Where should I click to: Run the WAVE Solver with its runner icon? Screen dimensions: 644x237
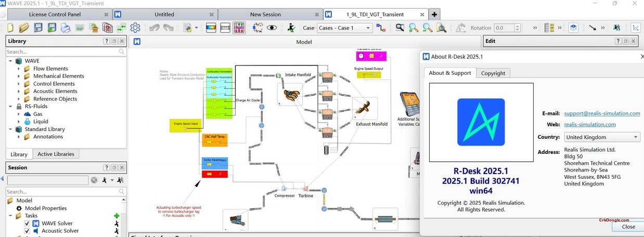[x=117, y=223]
